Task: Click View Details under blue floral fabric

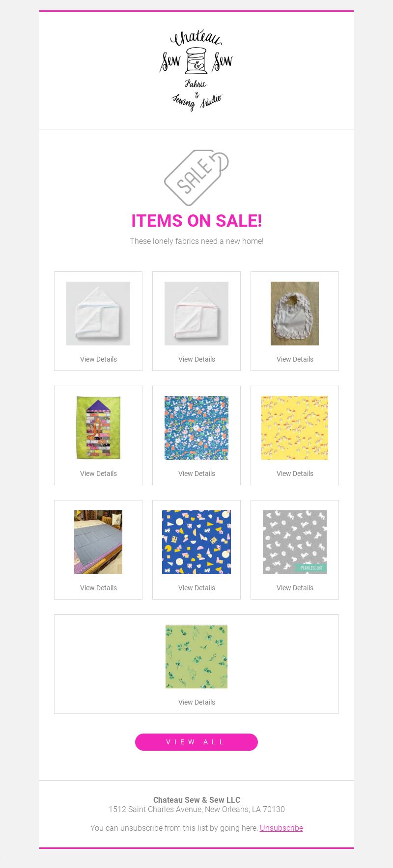Action: 196,473
